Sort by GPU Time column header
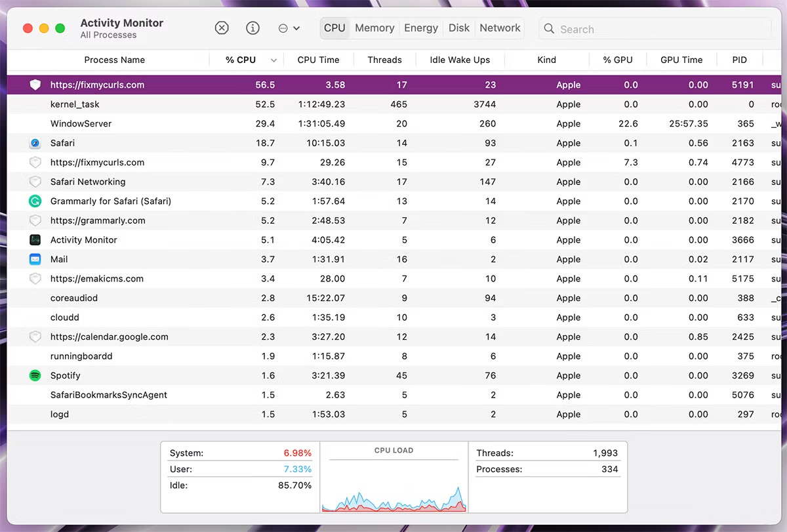Viewport: 787px width, 532px height. [x=681, y=60]
